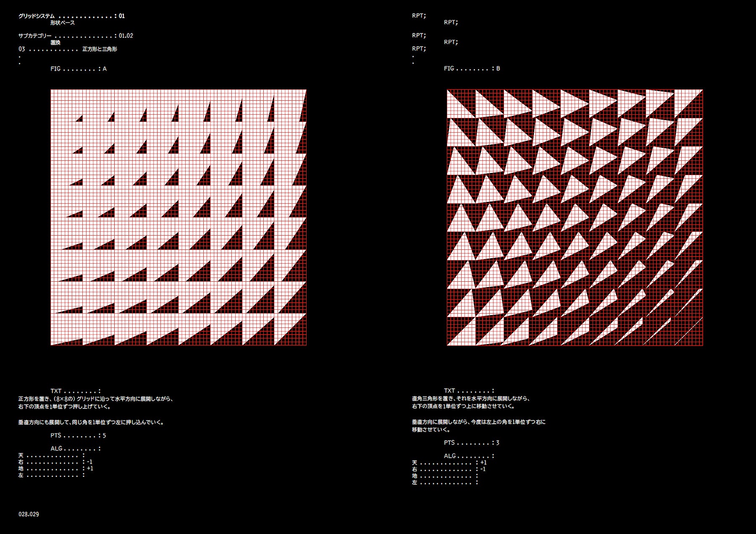Screen dimensions: 756x534
Task: Click the 地 +1 algorithm row
Action: [x=55, y=469]
